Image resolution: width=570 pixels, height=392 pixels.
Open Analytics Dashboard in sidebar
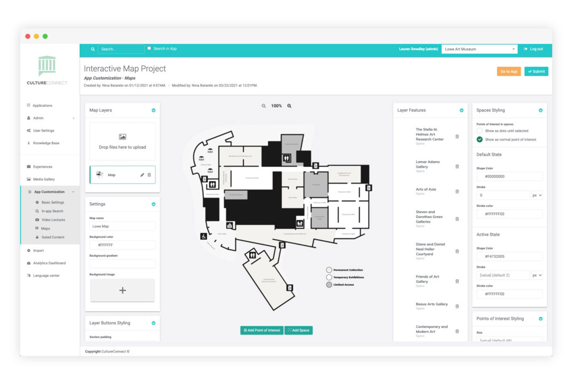coord(49,263)
